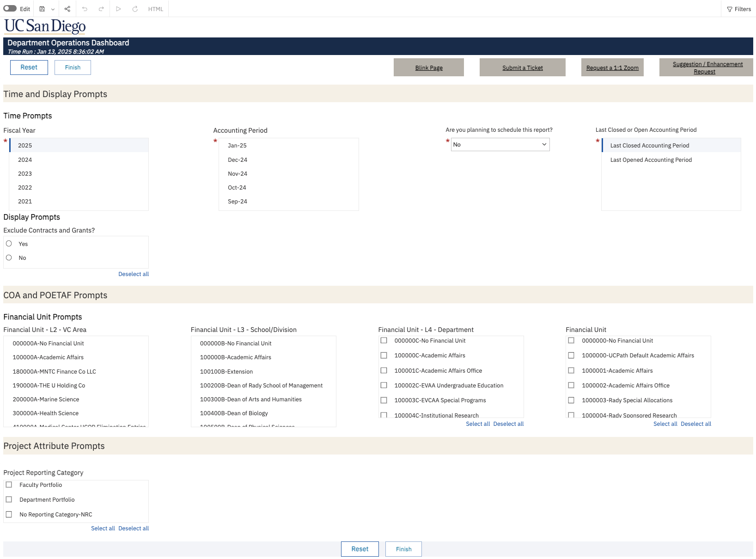Select Yes for Exclude Contracts and Grants
Viewport: 756px width, 559px height.
9,244
